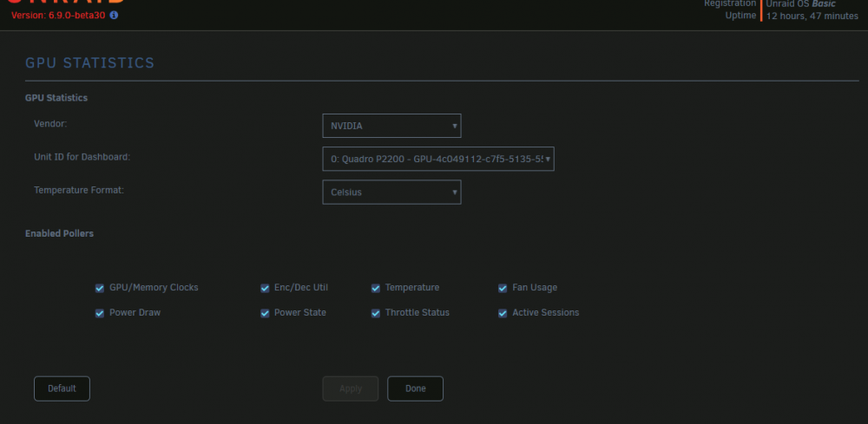
Task: Click the Done button
Action: click(415, 388)
